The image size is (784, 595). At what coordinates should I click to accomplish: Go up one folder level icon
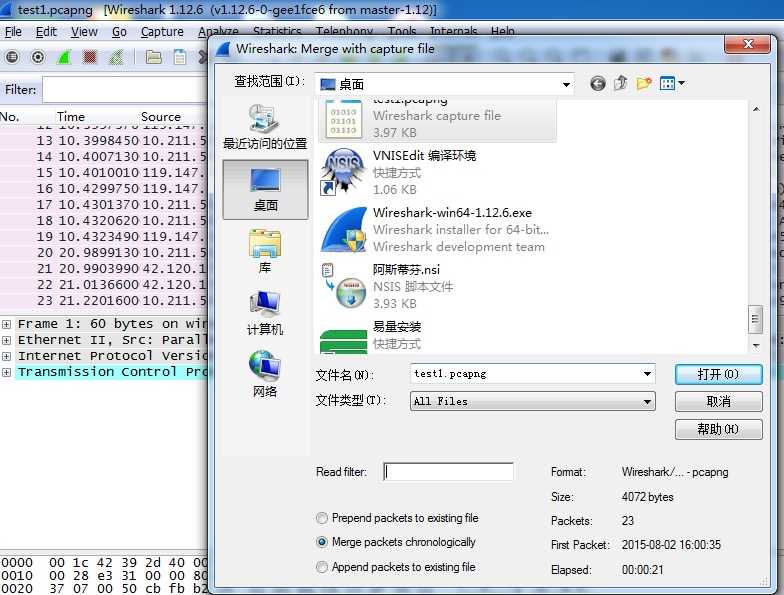[620, 83]
